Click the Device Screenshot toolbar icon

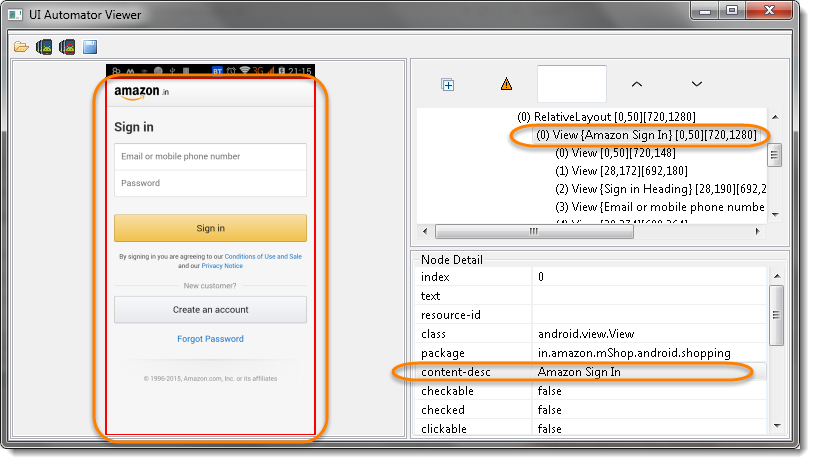44,47
